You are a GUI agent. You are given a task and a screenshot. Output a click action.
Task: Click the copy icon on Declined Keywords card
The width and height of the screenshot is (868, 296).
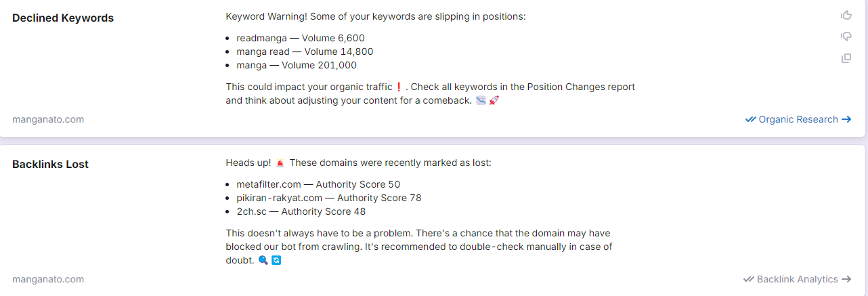click(x=846, y=58)
